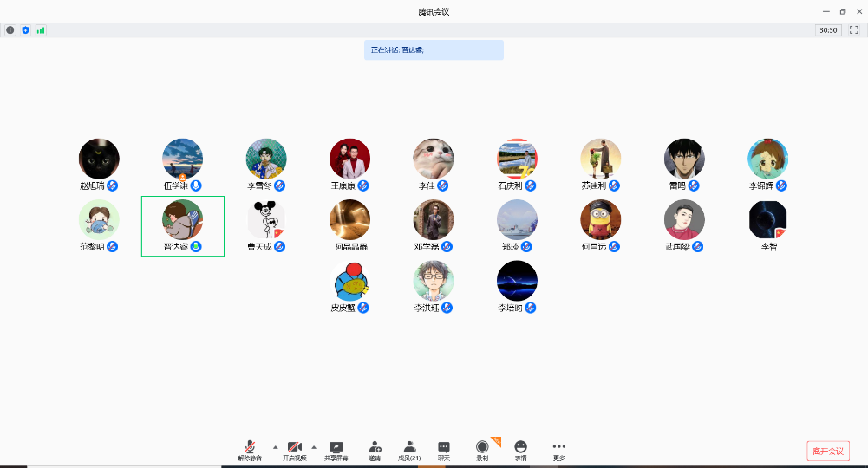Click the 共享屏幕 share screen icon
The width and height of the screenshot is (868, 468).
point(336,446)
